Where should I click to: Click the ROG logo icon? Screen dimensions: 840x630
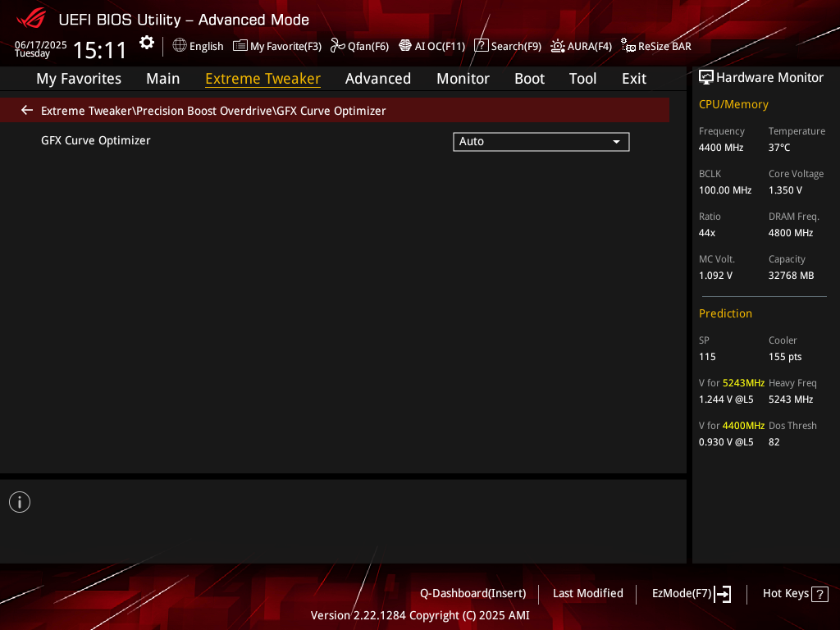click(31, 20)
